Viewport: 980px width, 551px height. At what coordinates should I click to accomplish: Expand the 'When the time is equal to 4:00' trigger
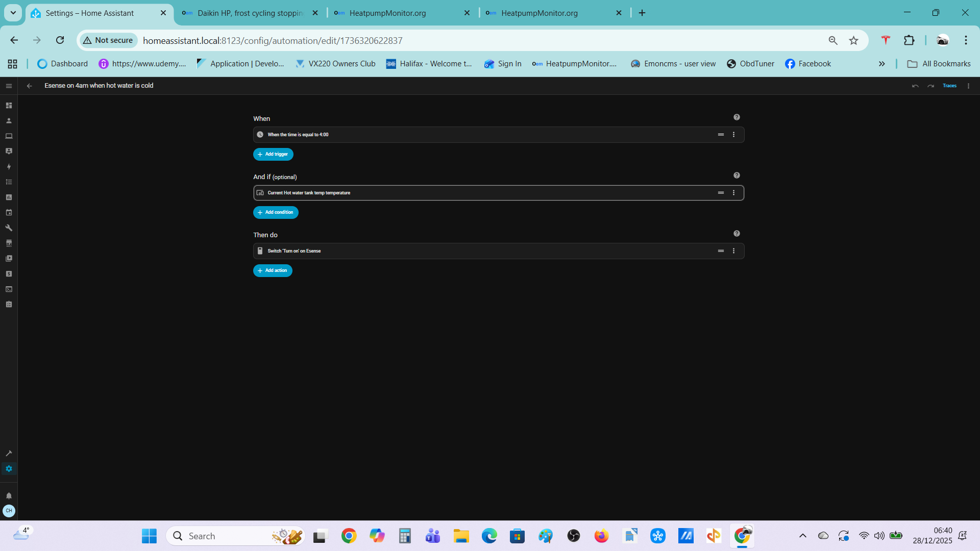point(408,135)
